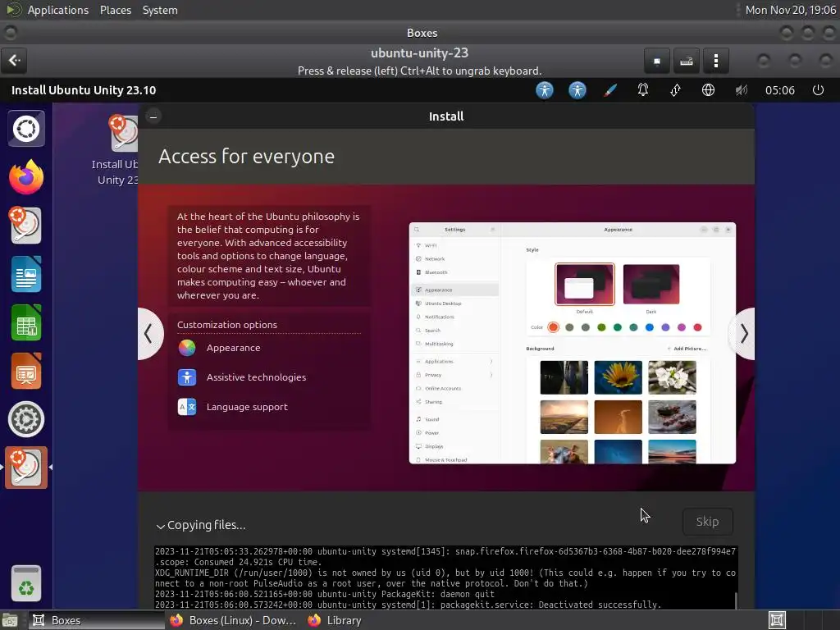Click the date and time clock
The height and width of the screenshot is (630, 840).
[x=790, y=10]
